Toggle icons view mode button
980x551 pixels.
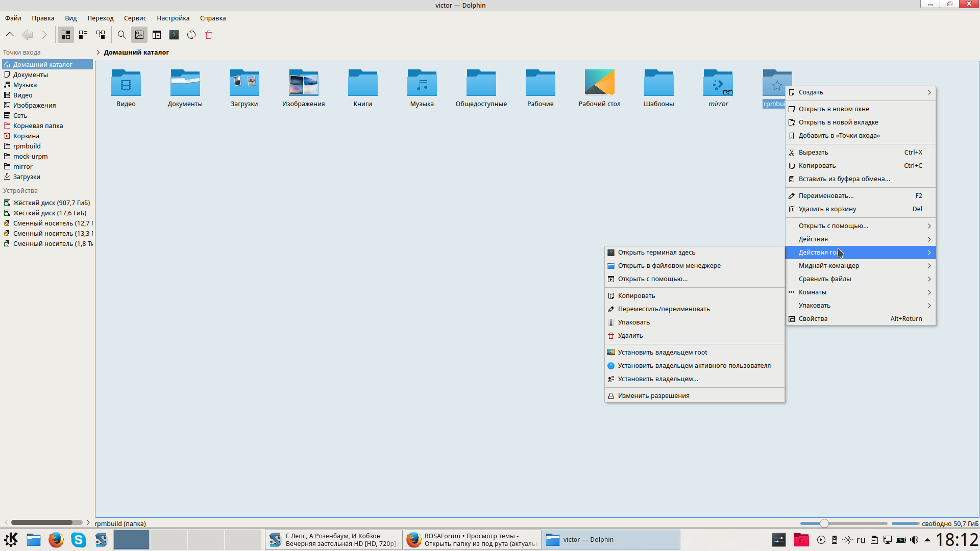point(66,35)
